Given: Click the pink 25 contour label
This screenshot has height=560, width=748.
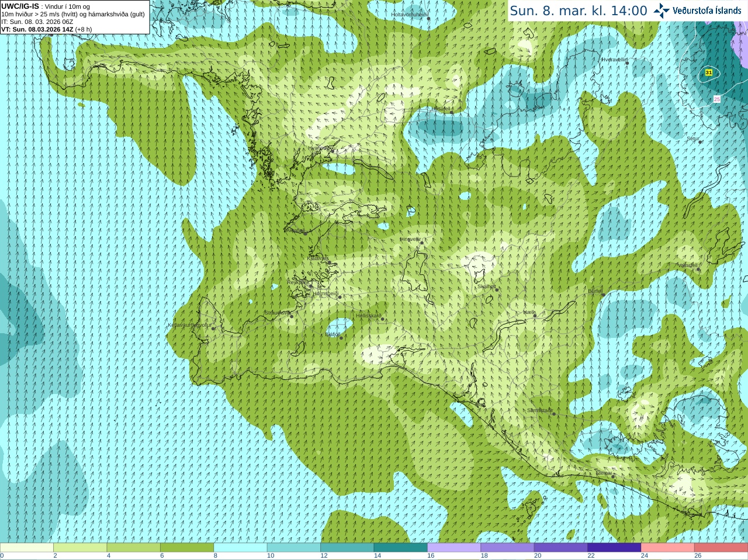Looking at the screenshot, I should click(x=717, y=99).
